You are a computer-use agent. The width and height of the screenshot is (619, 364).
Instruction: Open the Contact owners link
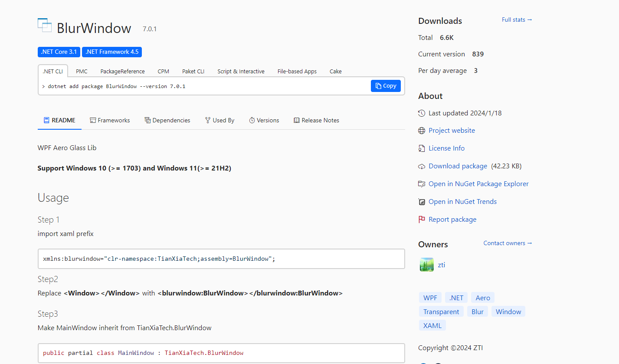pyautogui.click(x=508, y=243)
